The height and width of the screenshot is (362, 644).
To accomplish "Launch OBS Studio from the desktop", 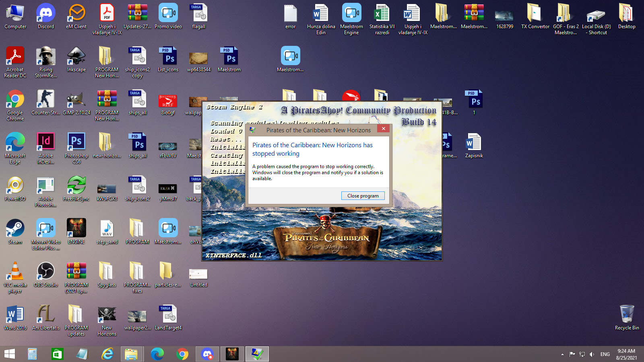I will (46, 275).
